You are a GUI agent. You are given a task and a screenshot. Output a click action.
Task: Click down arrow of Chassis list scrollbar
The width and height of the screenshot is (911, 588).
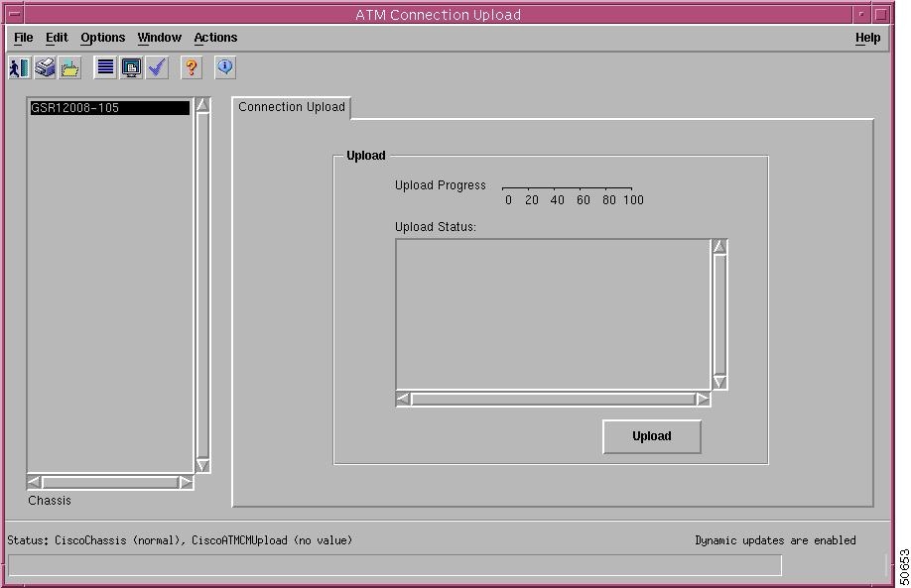click(202, 465)
